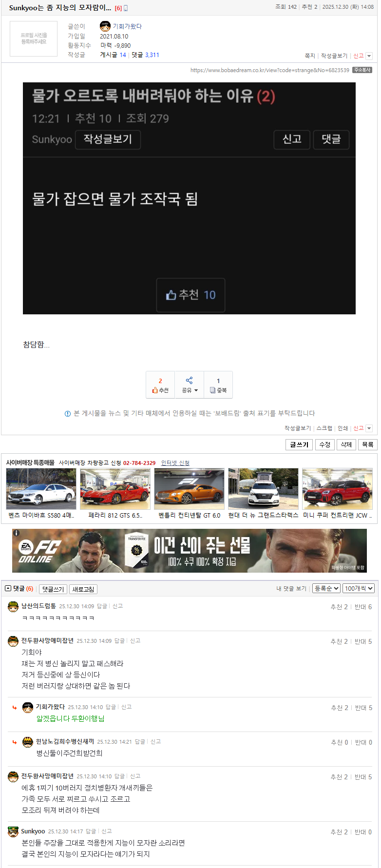381x868 pixels.
Task: Open the 내 댓글 보기 link
Action: (291, 589)
